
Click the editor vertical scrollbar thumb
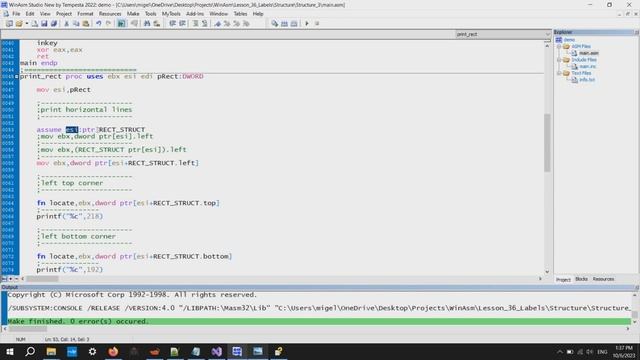coord(547,143)
